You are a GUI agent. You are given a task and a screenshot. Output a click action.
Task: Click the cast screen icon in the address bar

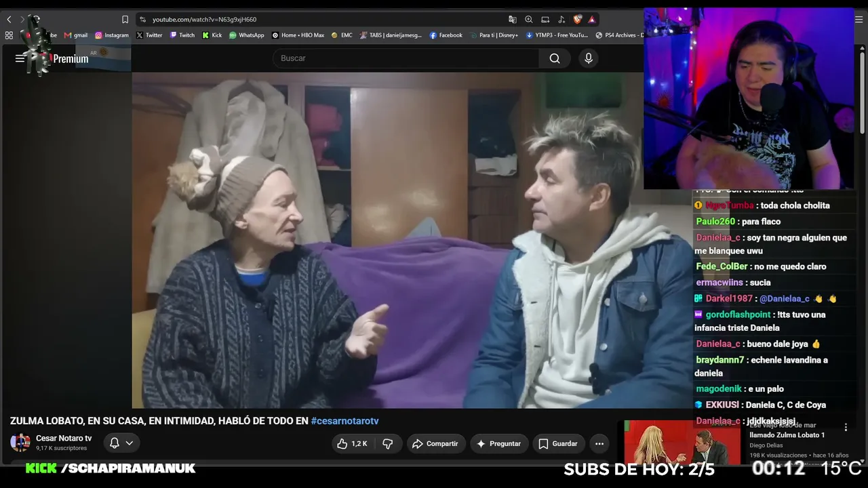coord(545,20)
